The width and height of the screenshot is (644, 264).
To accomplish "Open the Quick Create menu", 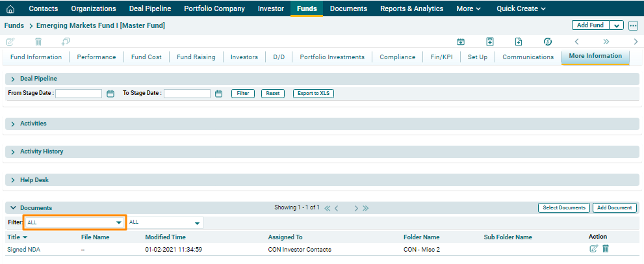I will tap(521, 8).
